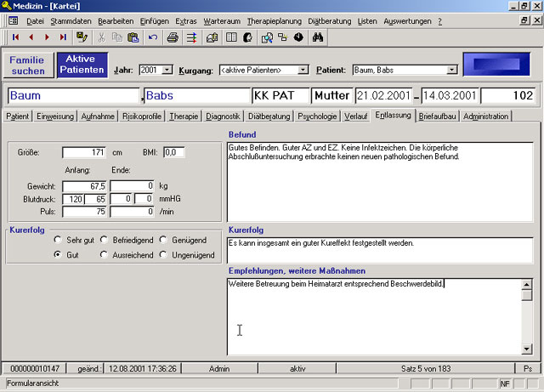Open the Listen menu

[x=367, y=21]
